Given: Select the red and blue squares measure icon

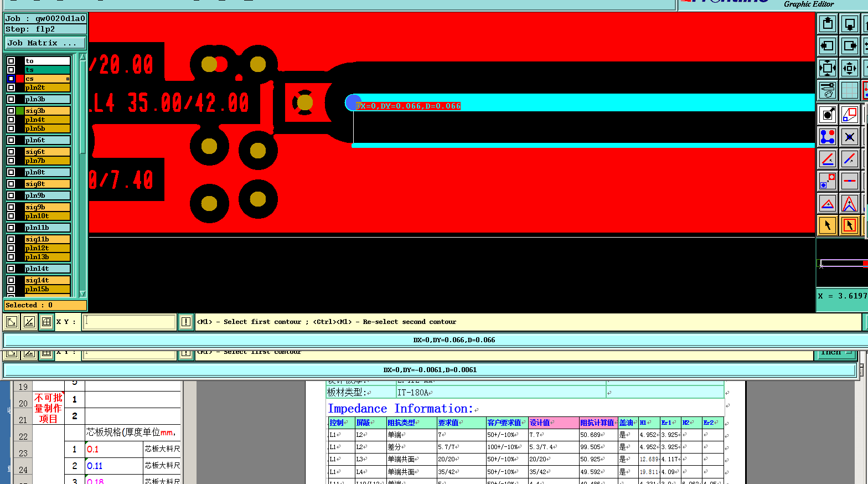Looking at the screenshot, I should (850, 115).
